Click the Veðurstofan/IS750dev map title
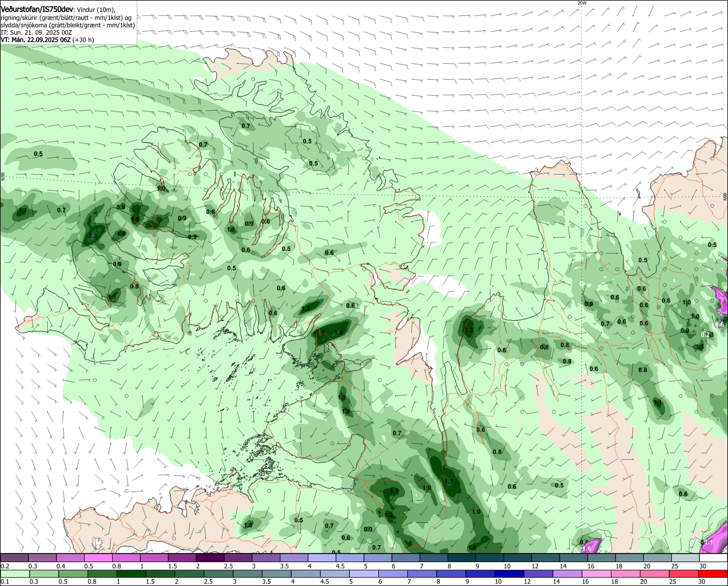The height and width of the screenshot is (586, 728). [37, 10]
